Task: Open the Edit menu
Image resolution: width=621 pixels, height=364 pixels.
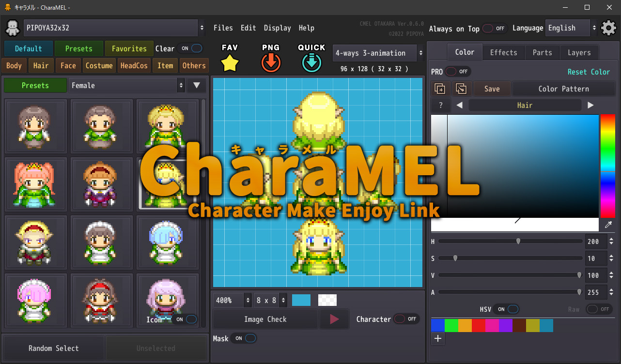Action: click(x=248, y=28)
